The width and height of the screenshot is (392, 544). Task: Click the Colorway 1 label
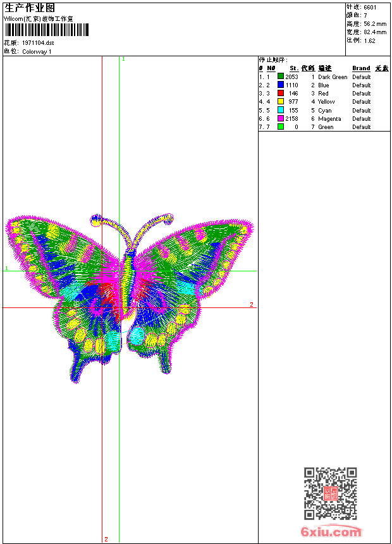(x=37, y=52)
